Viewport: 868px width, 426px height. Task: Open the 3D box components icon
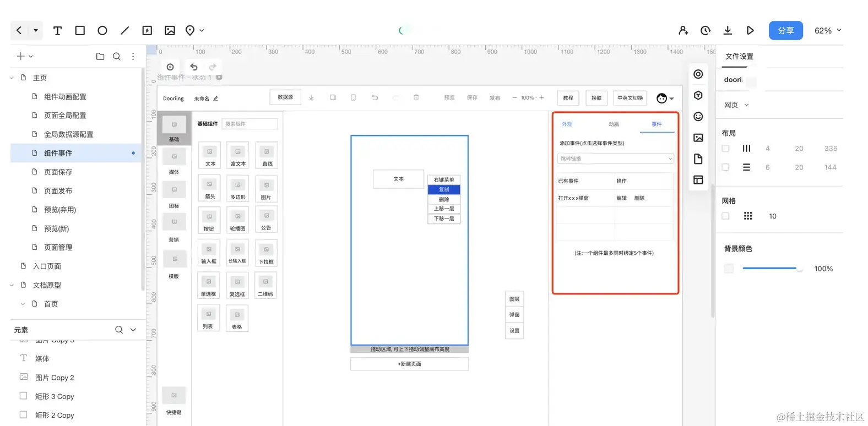[x=698, y=95]
